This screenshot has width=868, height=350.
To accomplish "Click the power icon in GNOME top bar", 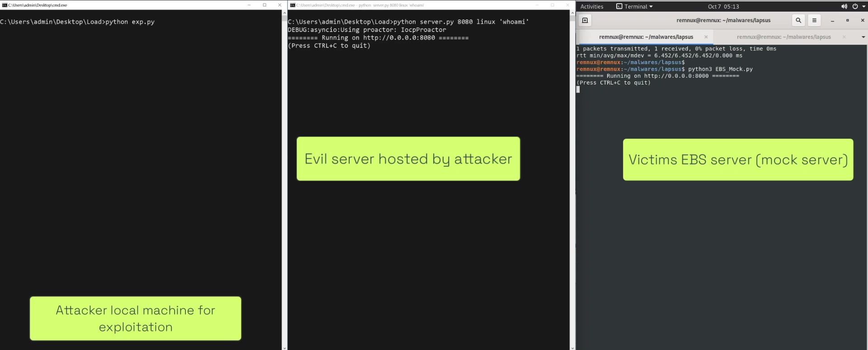I will (x=855, y=6).
